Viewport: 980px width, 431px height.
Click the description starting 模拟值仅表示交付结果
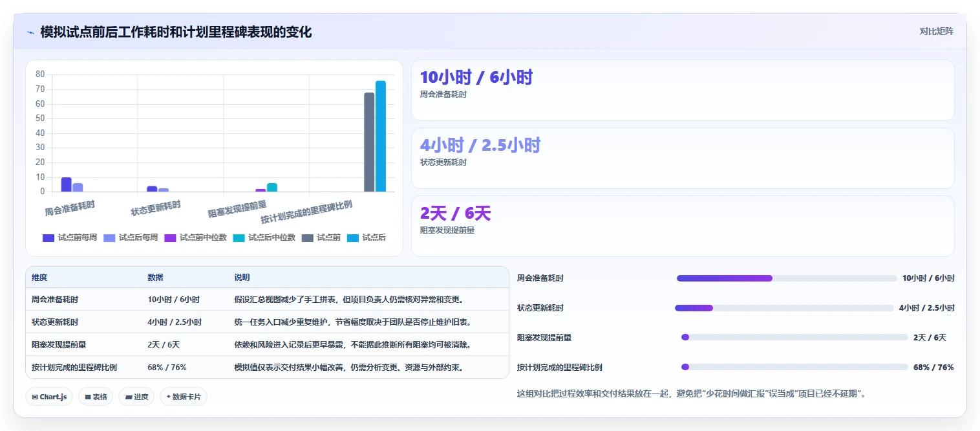coord(349,367)
